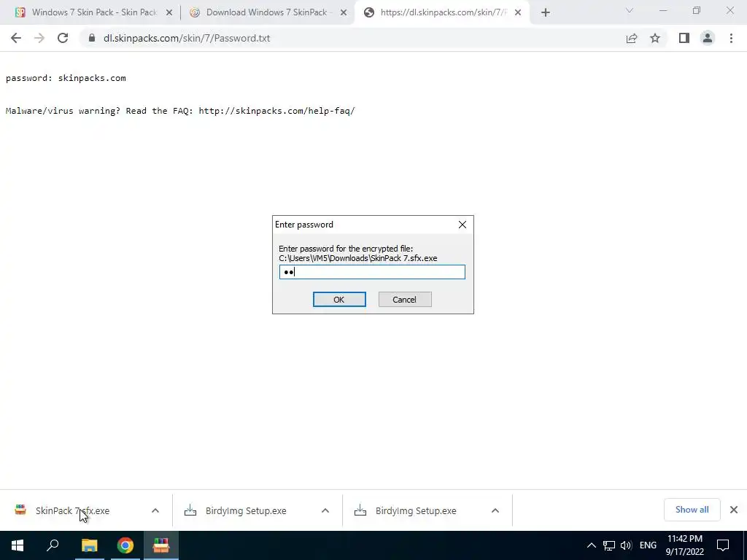View site info lock icon
This screenshot has width=747, height=560.
pos(92,38)
